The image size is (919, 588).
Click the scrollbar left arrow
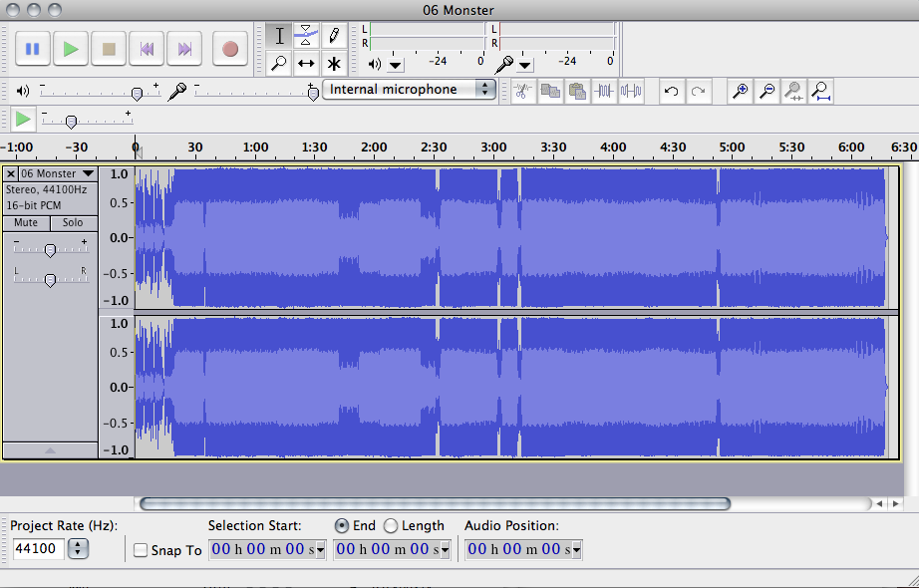coord(879,503)
